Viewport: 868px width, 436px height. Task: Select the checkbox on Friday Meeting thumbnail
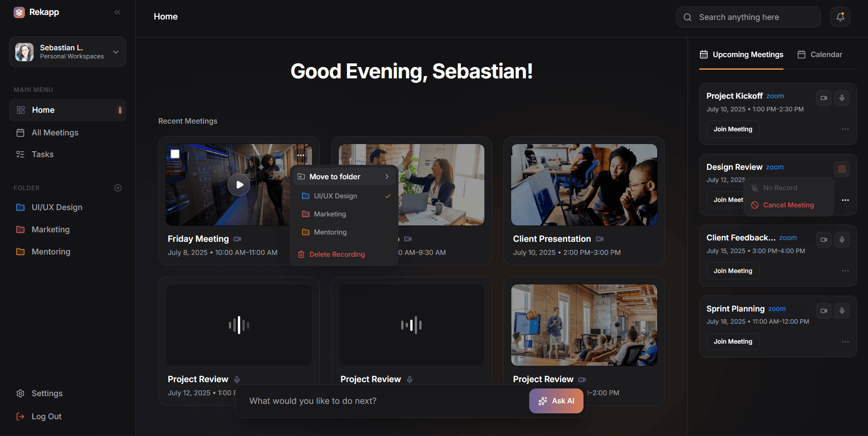click(175, 154)
